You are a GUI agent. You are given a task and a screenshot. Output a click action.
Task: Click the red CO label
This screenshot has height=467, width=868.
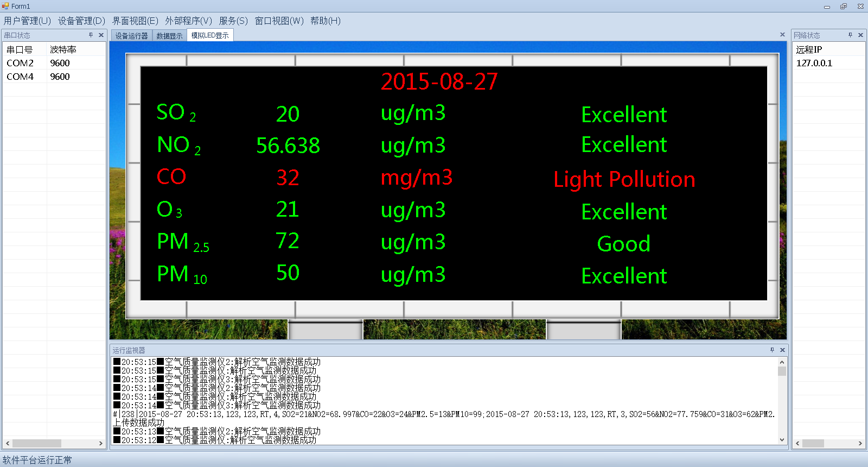[x=171, y=176]
